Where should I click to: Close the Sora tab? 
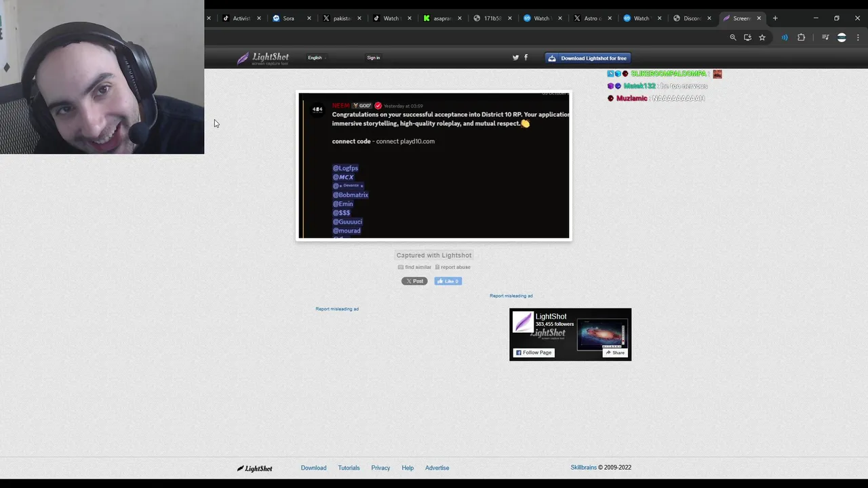pyautogui.click(x=309, y=18)
